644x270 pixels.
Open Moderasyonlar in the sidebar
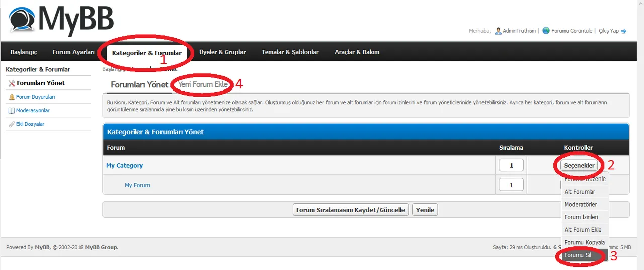pyautogui.click(x=33, y=111)
